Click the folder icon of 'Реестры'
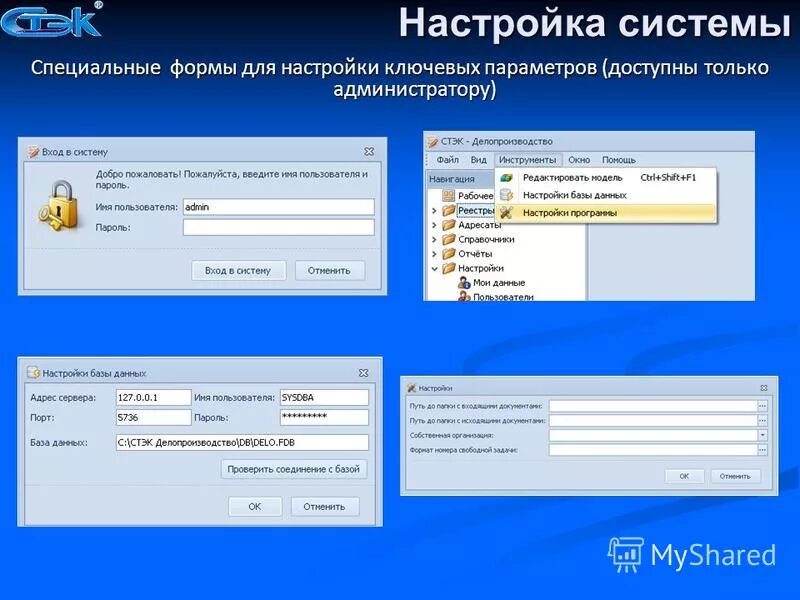The height and width of the screenshot is (600, 800). click(x=448, y=210)
